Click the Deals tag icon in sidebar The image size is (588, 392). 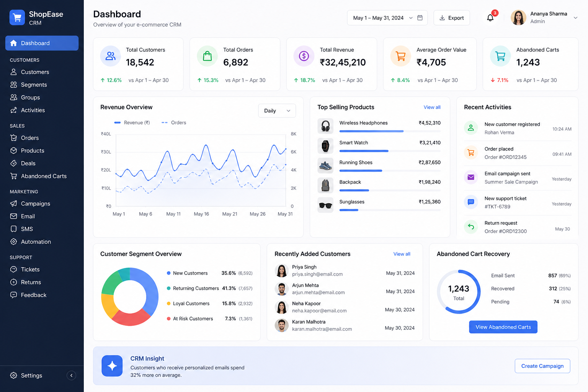tap(14, 163)
